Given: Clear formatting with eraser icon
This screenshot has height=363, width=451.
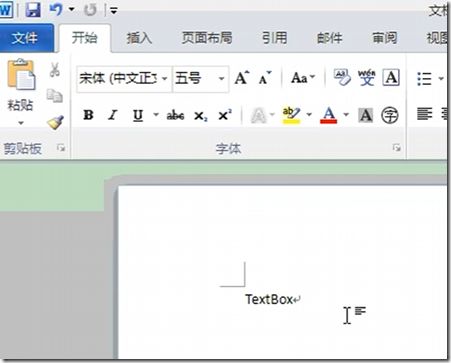Looking at the screenshot, I should [x=342, y=77].
